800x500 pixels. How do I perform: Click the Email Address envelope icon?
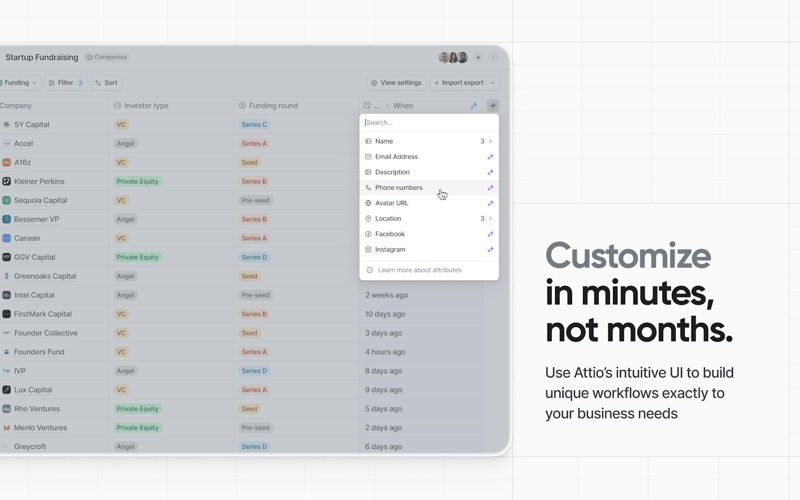tap(368, 157)
